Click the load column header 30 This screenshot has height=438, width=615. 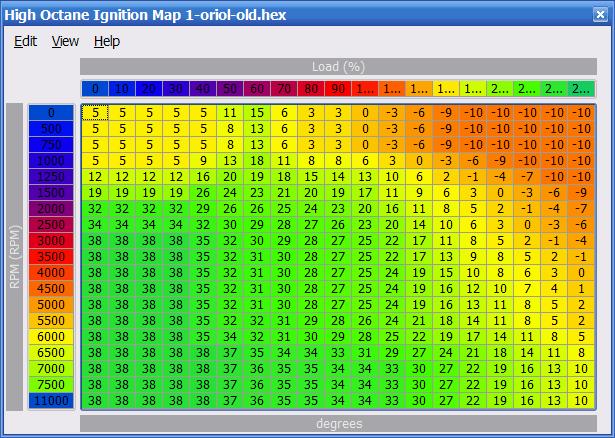click(x=176, y=89)
